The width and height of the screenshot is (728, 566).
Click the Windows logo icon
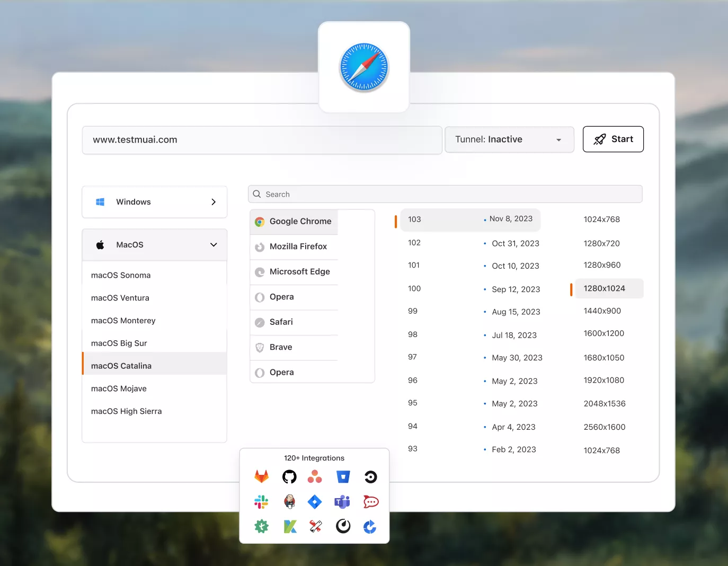pyautogui.click(x=100, y=202)
